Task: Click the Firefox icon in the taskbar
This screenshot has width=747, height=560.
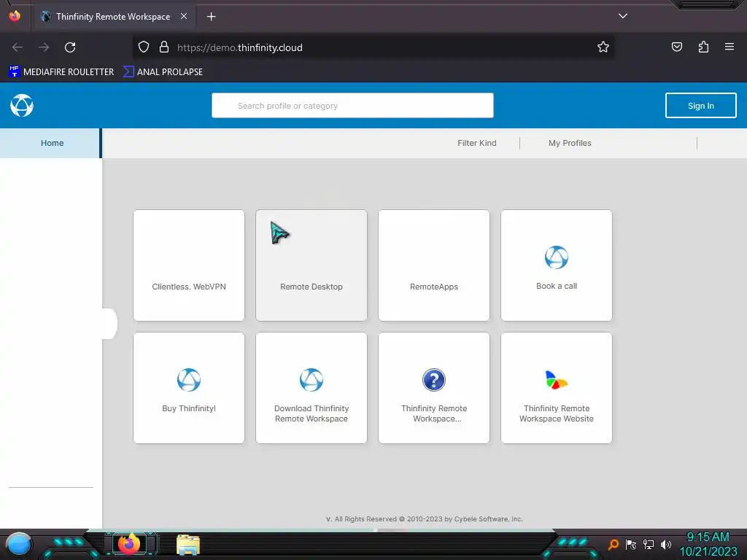Action: [x=129, y=544]
